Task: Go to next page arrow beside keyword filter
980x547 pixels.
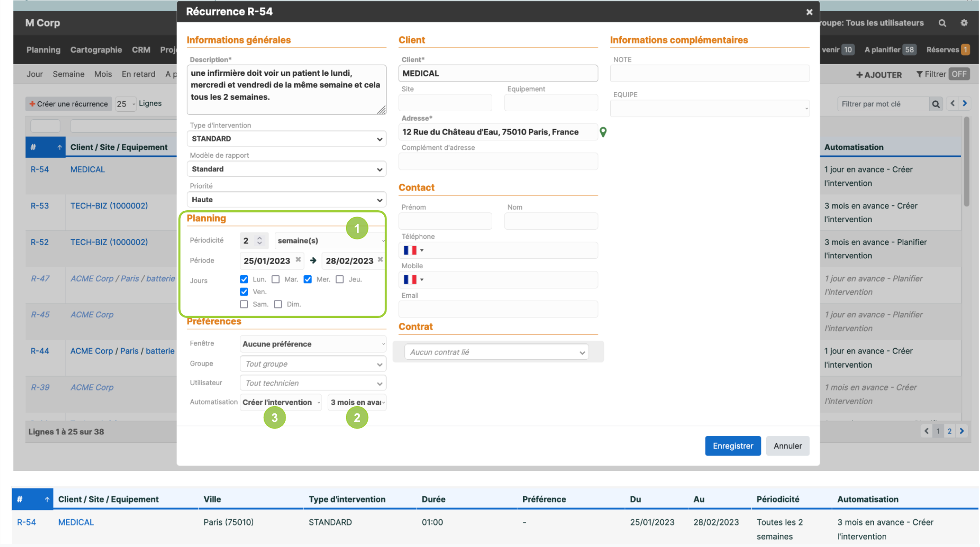Action: tap(965, 104)
